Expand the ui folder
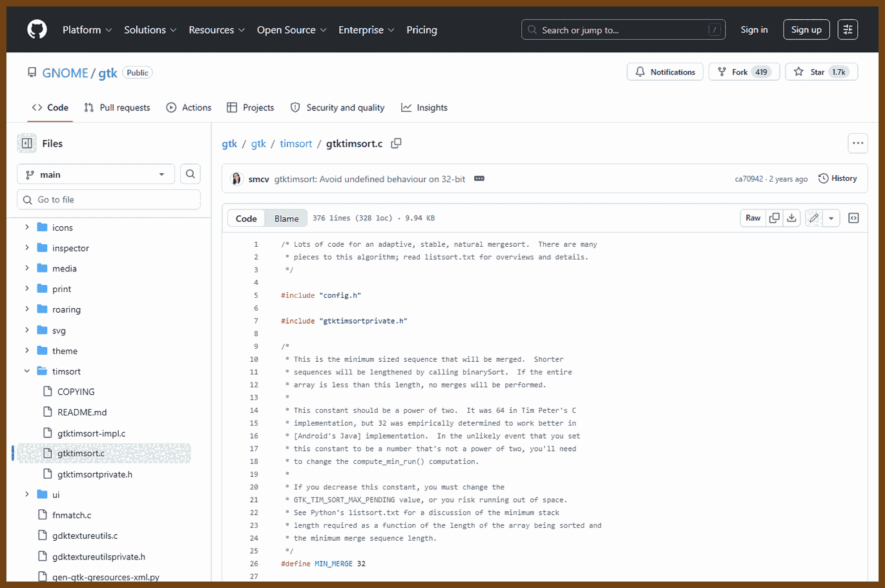This screenshot has height=588, width=885. pyautogui.click(x=26, y=494)
